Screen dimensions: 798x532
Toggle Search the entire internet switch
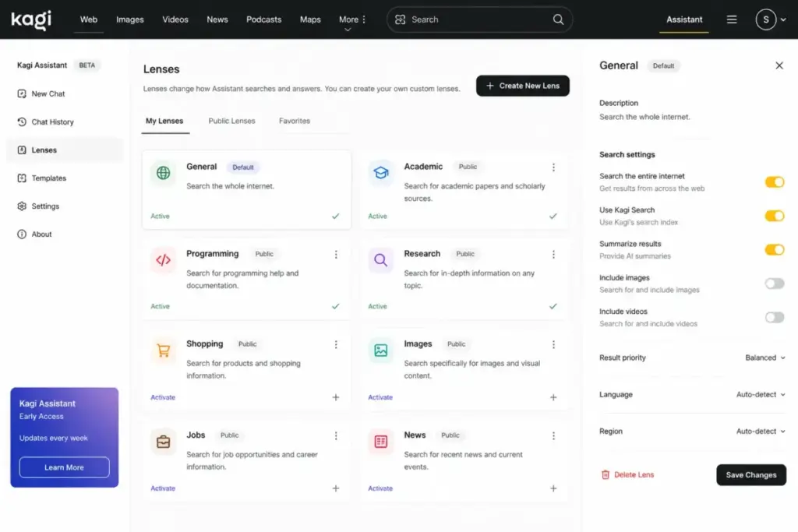click(x=774, y=182)
